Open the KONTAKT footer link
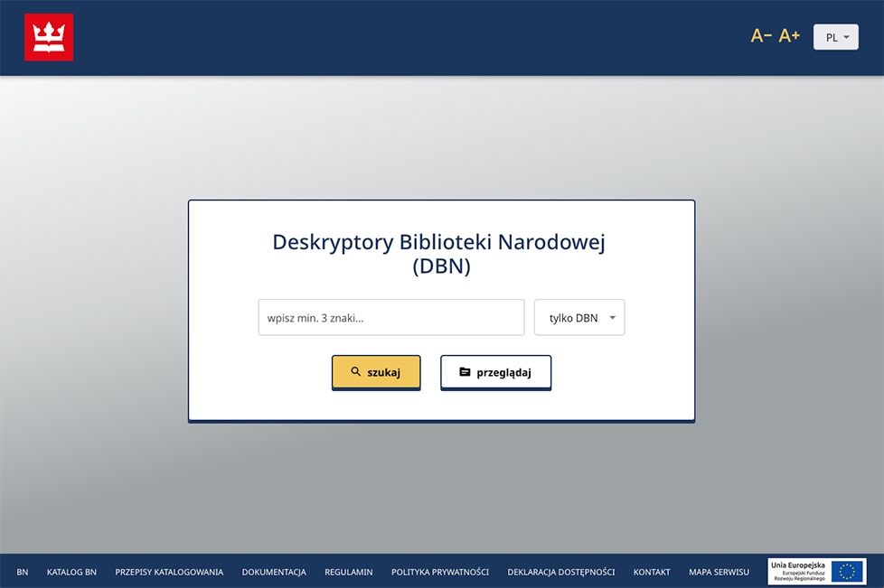884x588 pixels. click(652, 573)
